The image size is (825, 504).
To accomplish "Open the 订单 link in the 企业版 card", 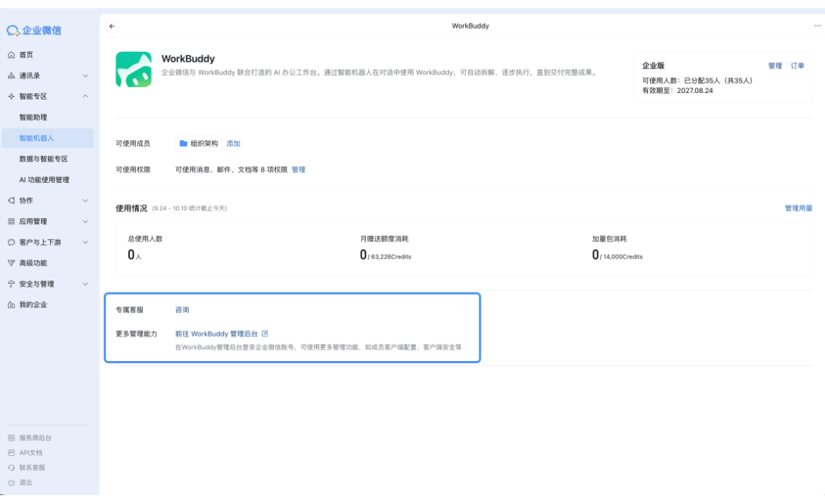I will 798,66.
